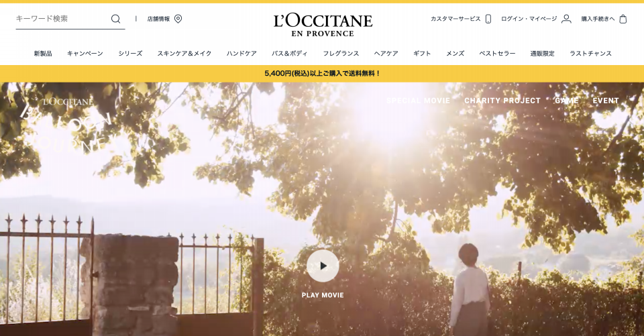Open the shopping bag cart icon
This screenshot has height=336, width=644.
coord(623,19)
